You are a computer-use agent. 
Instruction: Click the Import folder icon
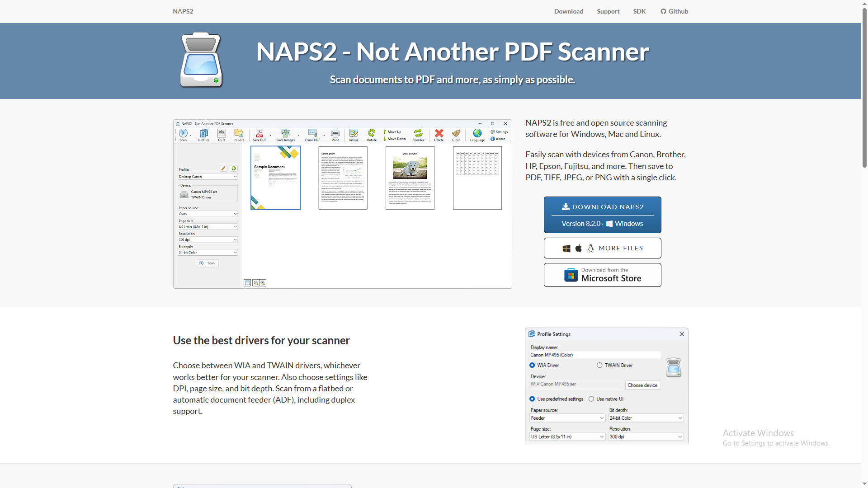click(238, 133)
